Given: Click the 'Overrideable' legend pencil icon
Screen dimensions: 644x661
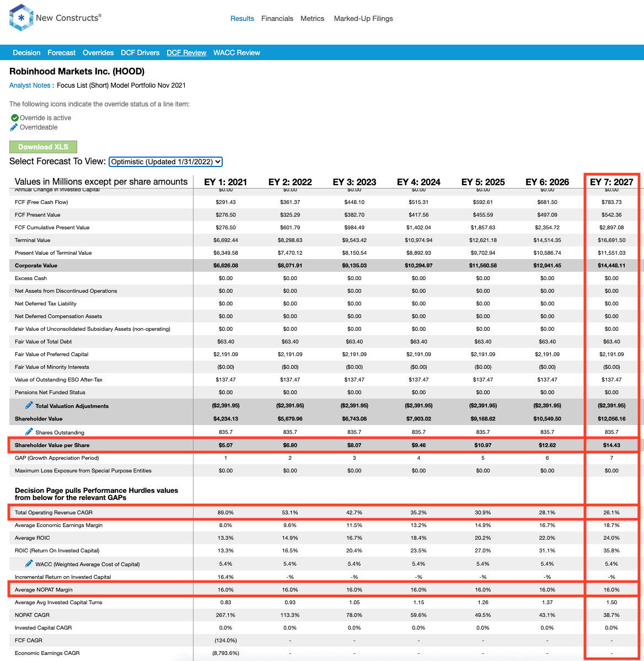Looking at the screenshot, I should pyautogui.click(x=14, y=127).
